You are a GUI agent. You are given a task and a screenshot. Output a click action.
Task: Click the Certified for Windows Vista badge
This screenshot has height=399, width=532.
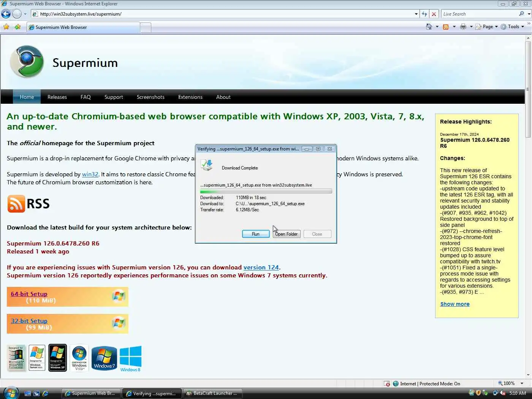(79, 358)
